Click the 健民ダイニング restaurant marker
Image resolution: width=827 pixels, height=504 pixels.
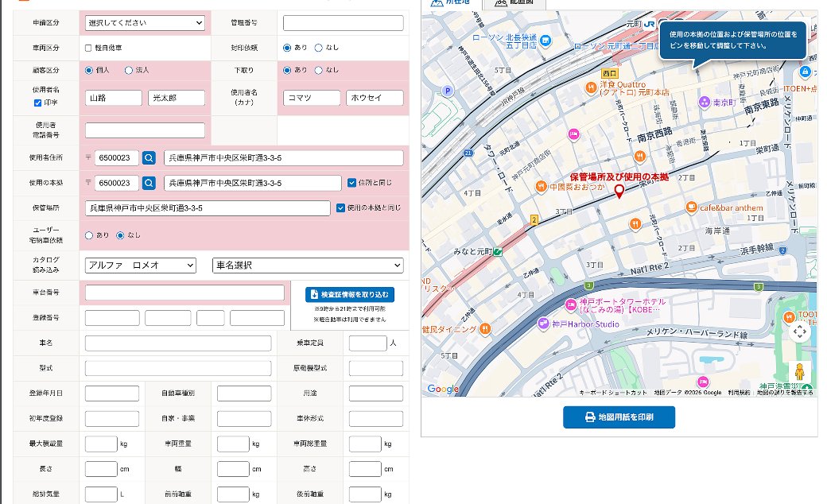pyautogui.click(x=485, y=329)
